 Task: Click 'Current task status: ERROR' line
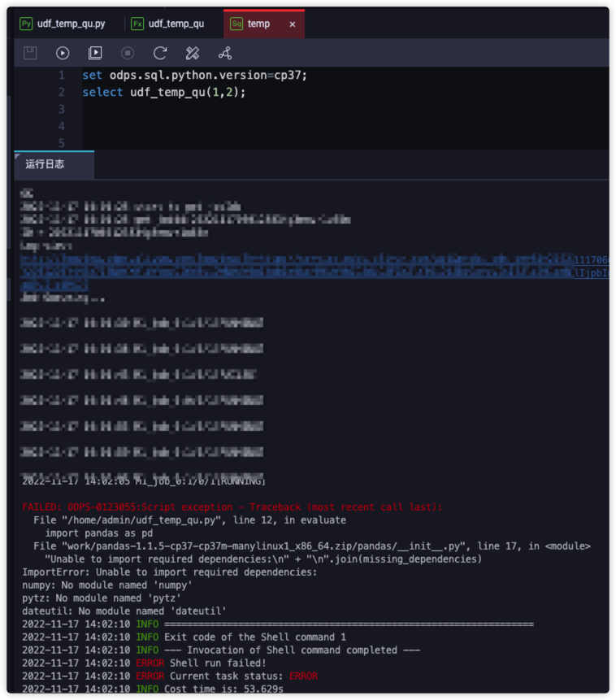(x=244, y=676)
